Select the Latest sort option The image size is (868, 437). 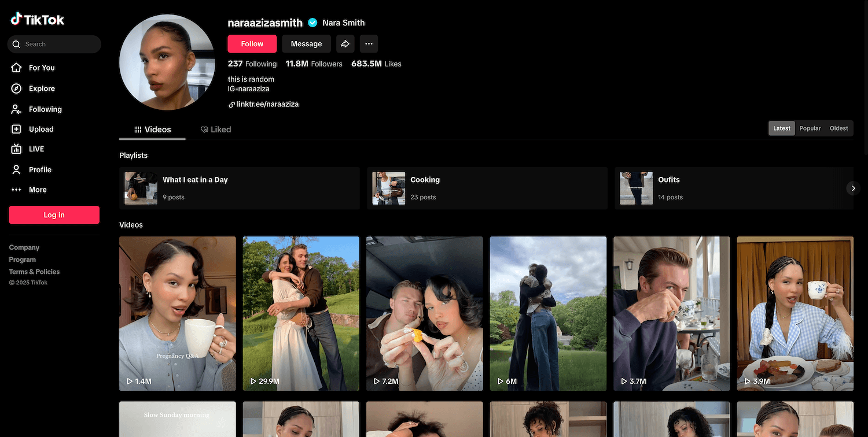(x=781, y=128)
